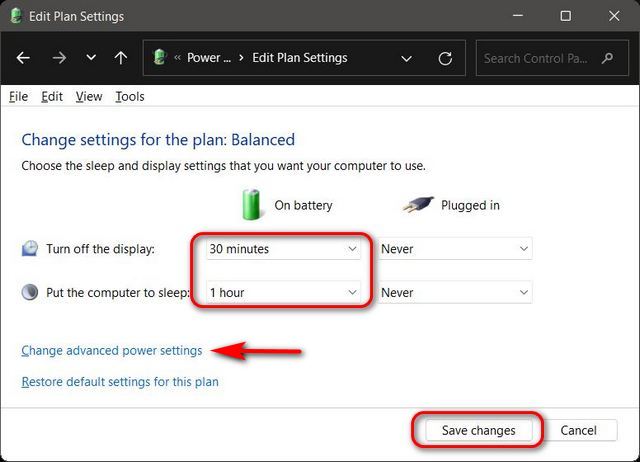Open the recent locations chevron
Viewport: 640px width, 462px height.
coord(91,58)
